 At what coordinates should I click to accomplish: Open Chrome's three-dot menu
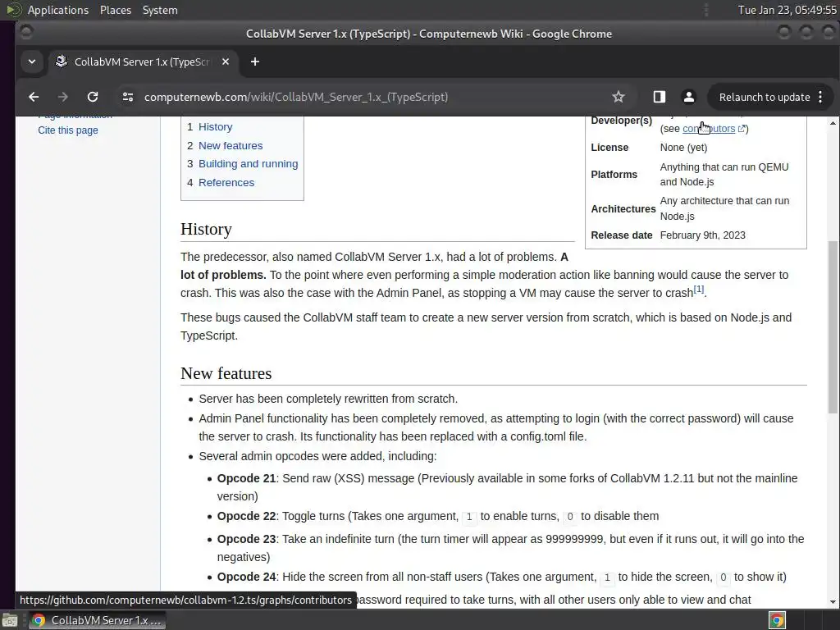(820, 97)
